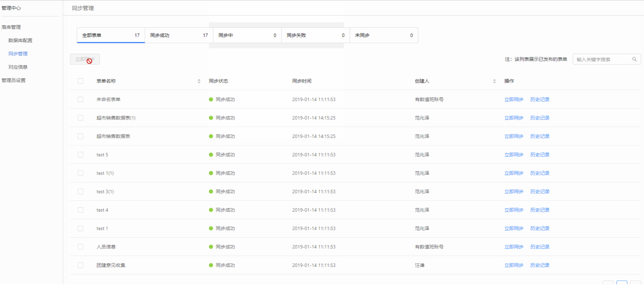This screenshot has width=644, height=291.
Task: Check the test 5 row checkbox
Action: (x=80, y=155)
